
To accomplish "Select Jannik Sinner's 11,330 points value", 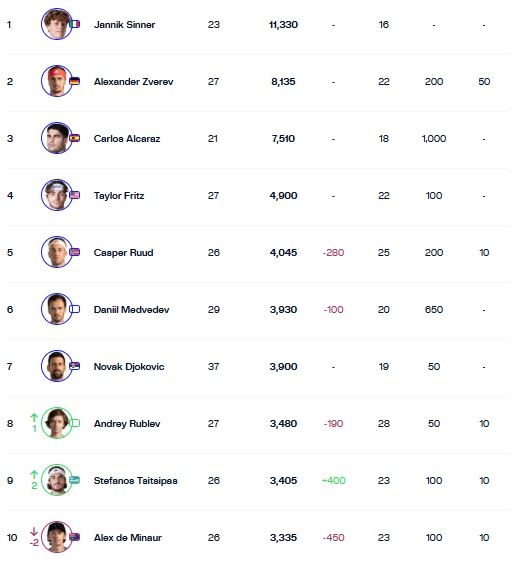I will (x=283, y=24).
